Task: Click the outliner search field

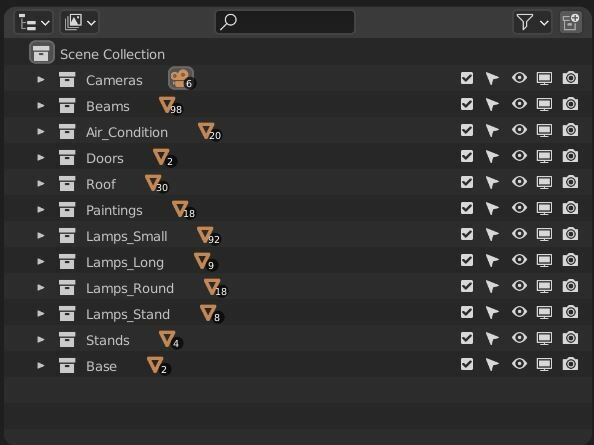Action: [x=285, y=22]
